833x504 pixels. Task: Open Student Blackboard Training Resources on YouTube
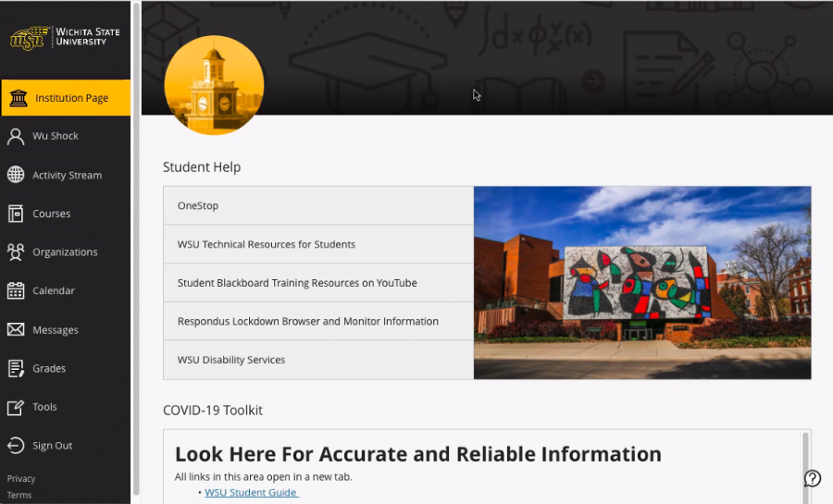[x=318, y=283]
